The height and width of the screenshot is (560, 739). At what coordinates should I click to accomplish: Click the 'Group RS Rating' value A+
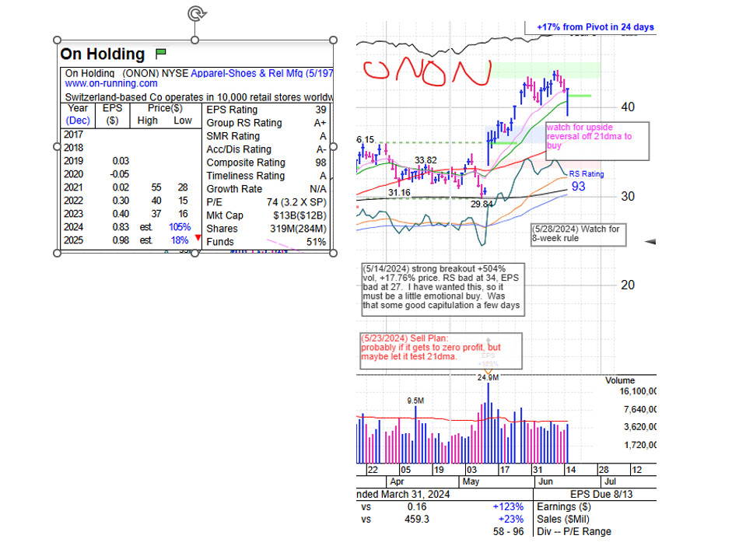pyautogui.click(x=320, y=123)
